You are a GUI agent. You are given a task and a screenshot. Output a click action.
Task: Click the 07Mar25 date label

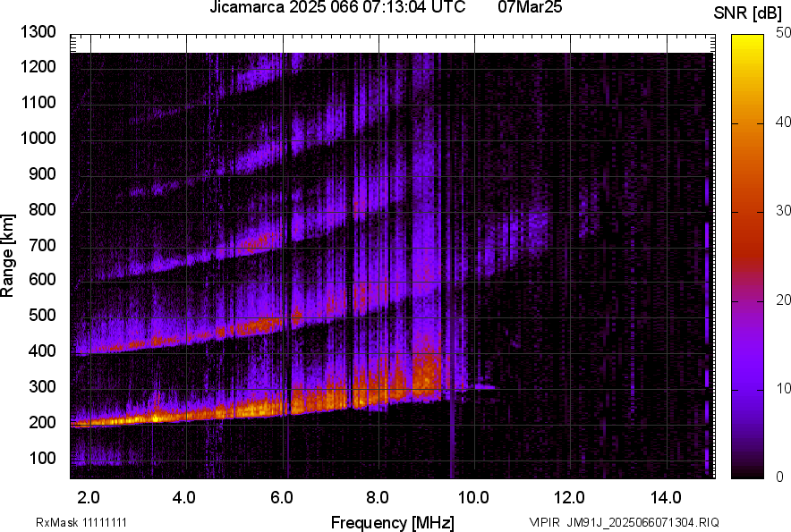pyautogui.click(x=528, y=8)
